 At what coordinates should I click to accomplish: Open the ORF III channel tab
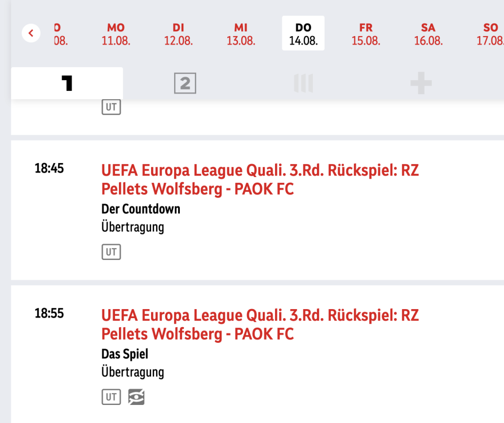click(x=303, y=84)
